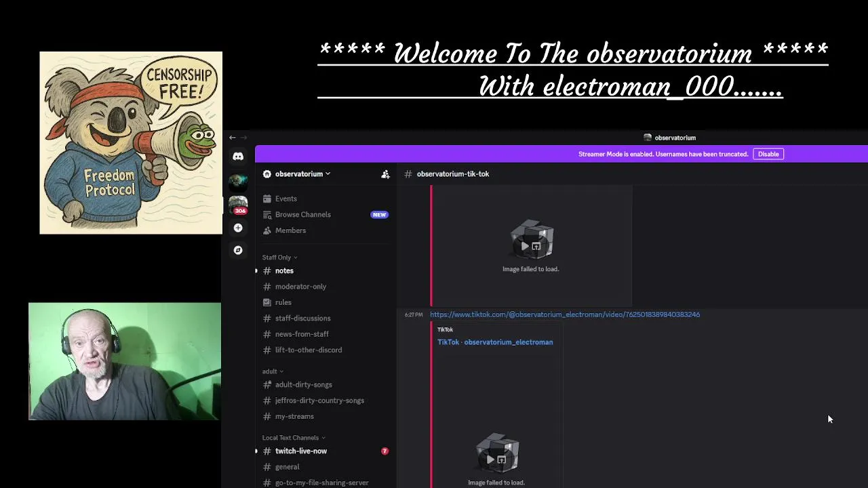Click the NEW badge next to Browse Channels
The height and width of the screenshot is (488, 868).
[379, 215]
